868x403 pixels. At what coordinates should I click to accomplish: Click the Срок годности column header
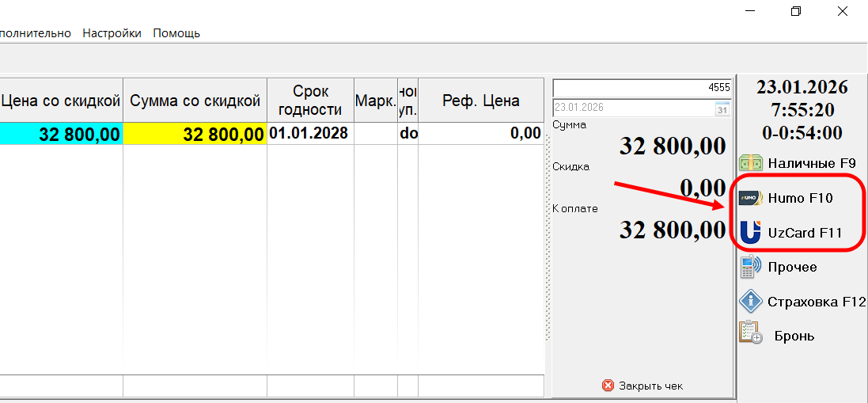pos(310,101)
